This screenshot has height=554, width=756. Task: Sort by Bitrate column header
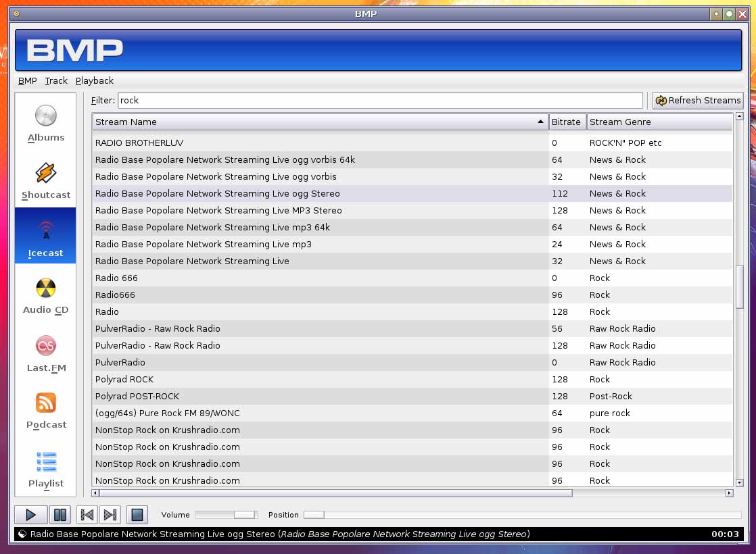(567, 122)
